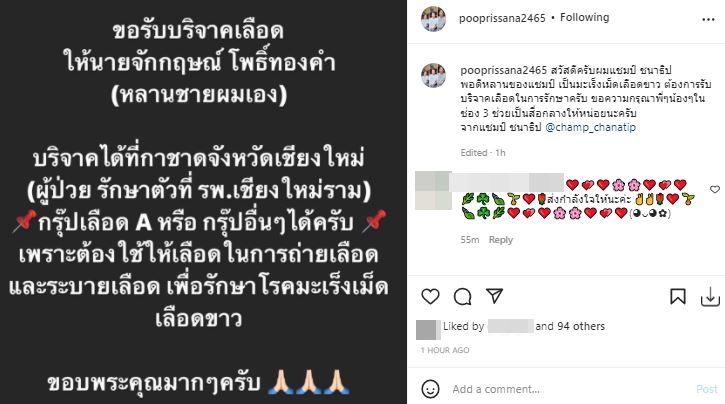
Task: Click pooprissana2465 username in caption
Action: pos(504,70)
